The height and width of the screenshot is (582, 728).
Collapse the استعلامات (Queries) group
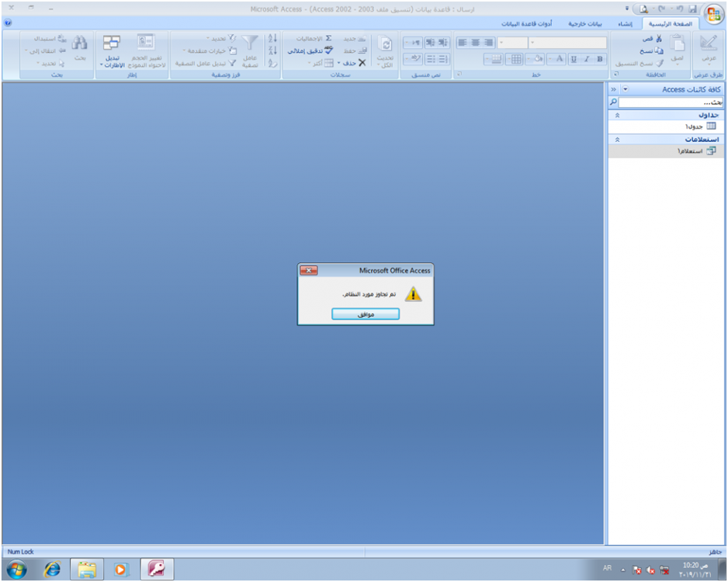(x=617, y=139)
